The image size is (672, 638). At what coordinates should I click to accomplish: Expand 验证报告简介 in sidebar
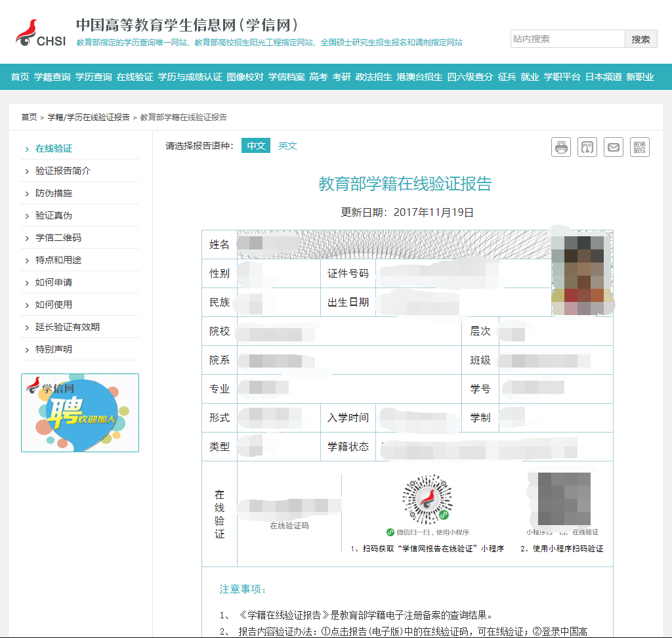[63, 171]
